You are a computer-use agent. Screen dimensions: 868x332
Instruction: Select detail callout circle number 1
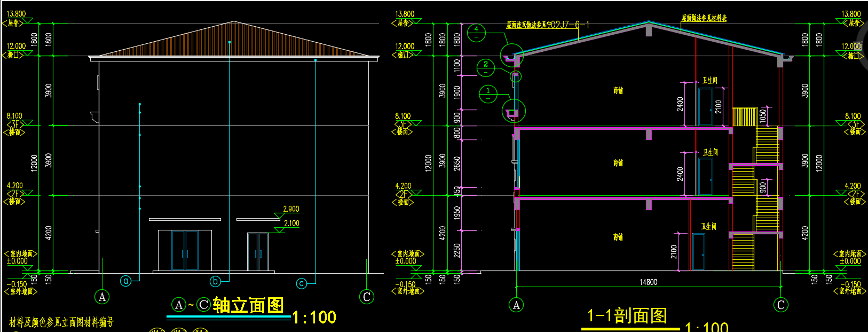pyautogui.click(x=488, y=94)
